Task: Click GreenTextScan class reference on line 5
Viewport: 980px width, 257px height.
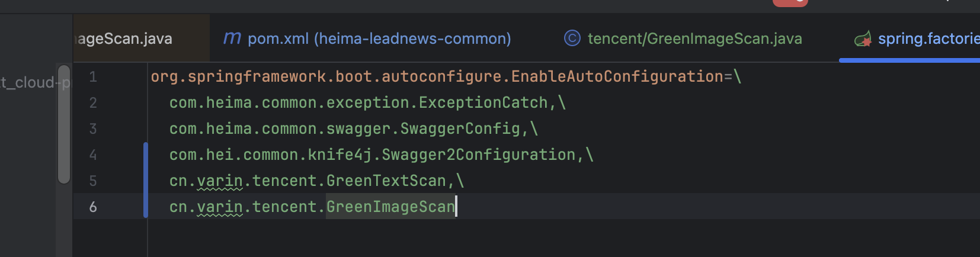Action: pyautogui.click(x=386, y=181)
